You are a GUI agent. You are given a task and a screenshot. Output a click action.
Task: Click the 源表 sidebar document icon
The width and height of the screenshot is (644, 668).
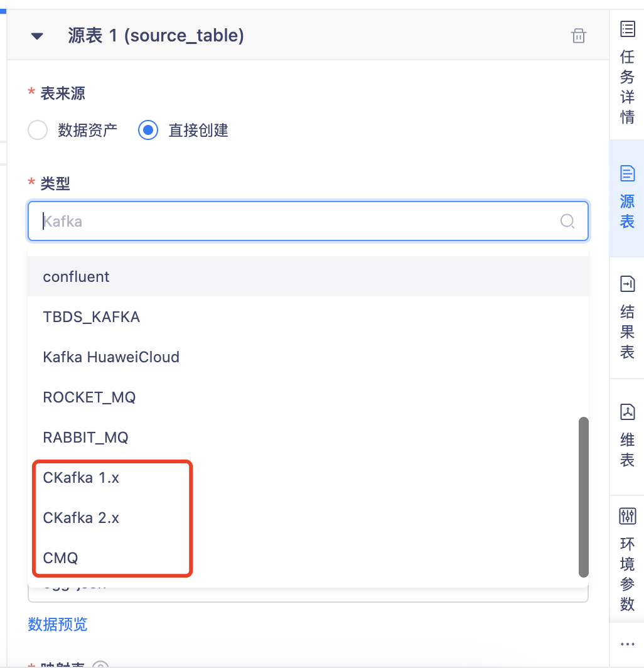click(628, 173)
